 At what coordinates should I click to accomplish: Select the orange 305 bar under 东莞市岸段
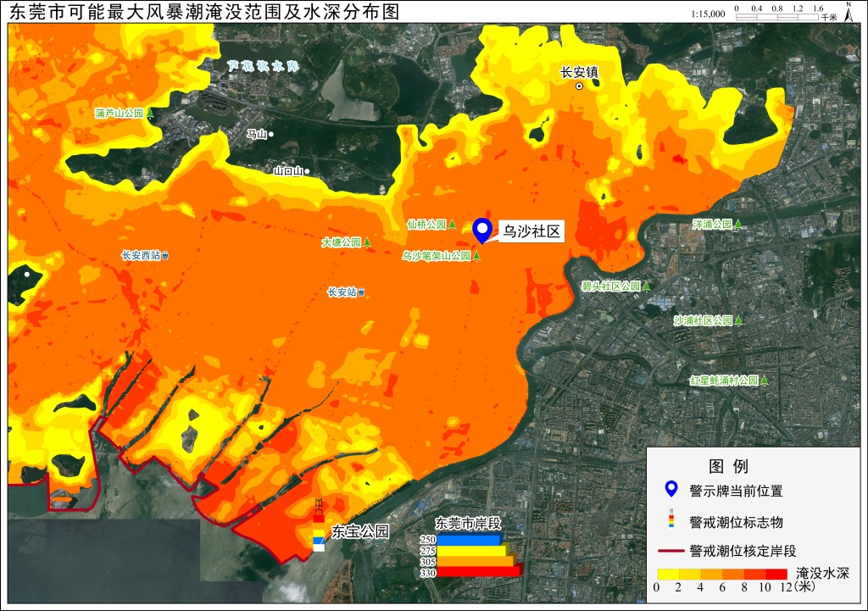tap(476, 561)
